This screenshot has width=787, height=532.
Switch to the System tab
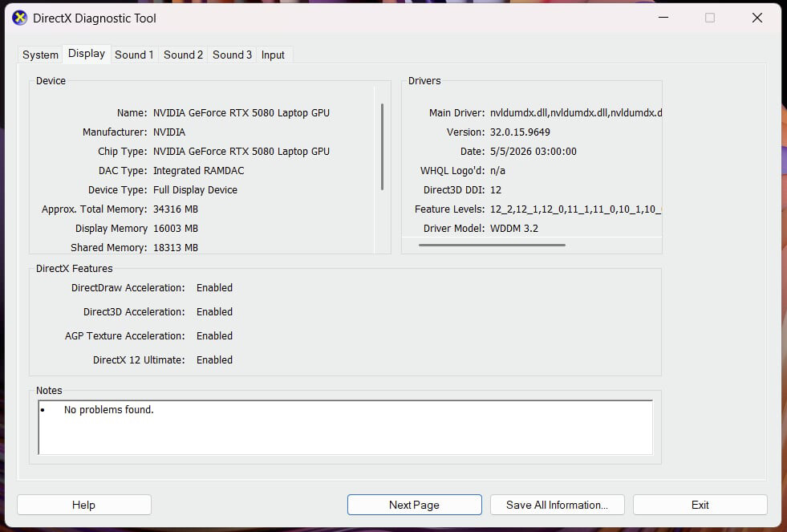tap(40, 55)
